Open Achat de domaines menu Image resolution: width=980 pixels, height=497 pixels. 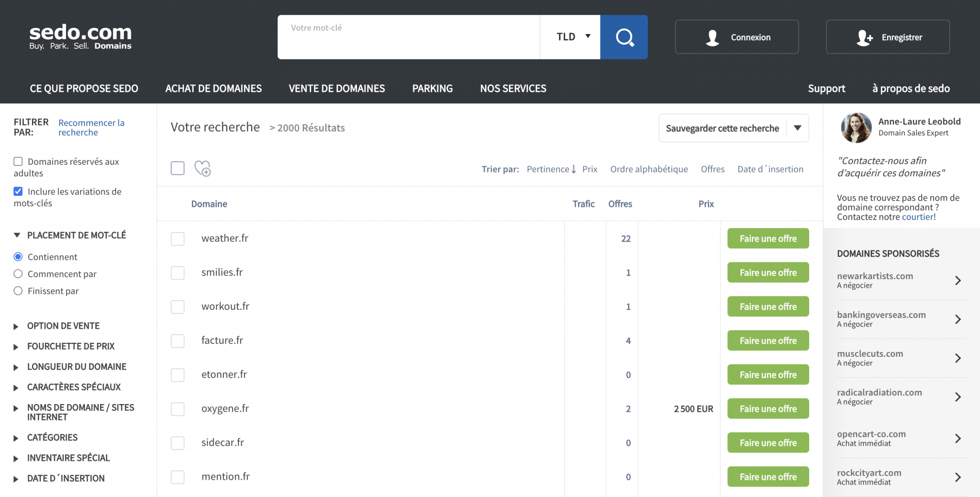coord(213,89)
